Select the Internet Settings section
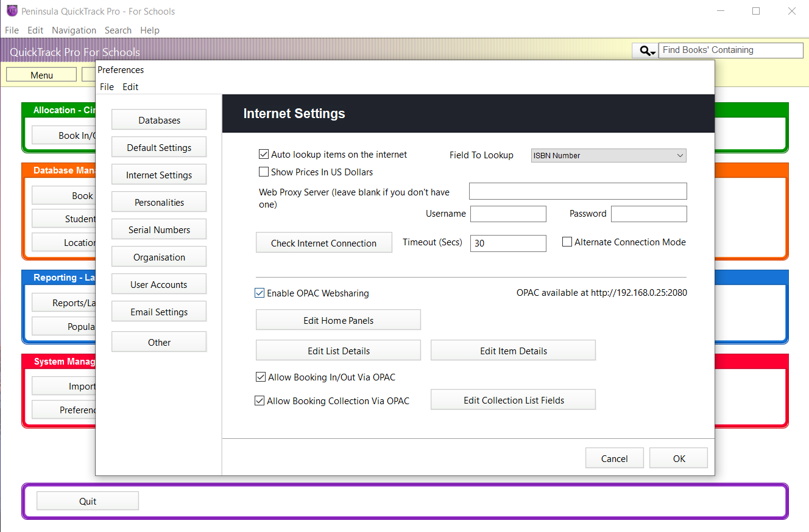Image resolution: width=809 pixels, height=532 pixels. pyautogui.click(x=159, y=175)
